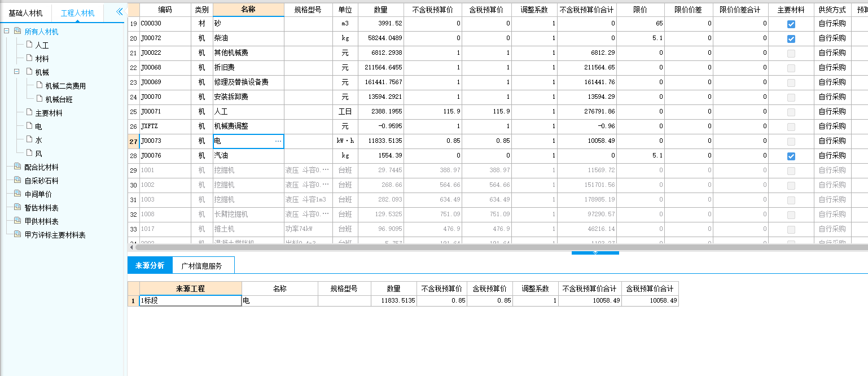Screen dimensions: 868x376
Task: Select 甲方评标主要材料表 in the tree
Action: tap(55, 235)
